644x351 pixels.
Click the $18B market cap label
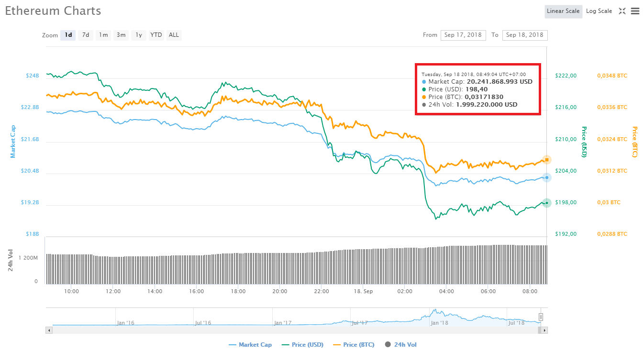(33, 234)
